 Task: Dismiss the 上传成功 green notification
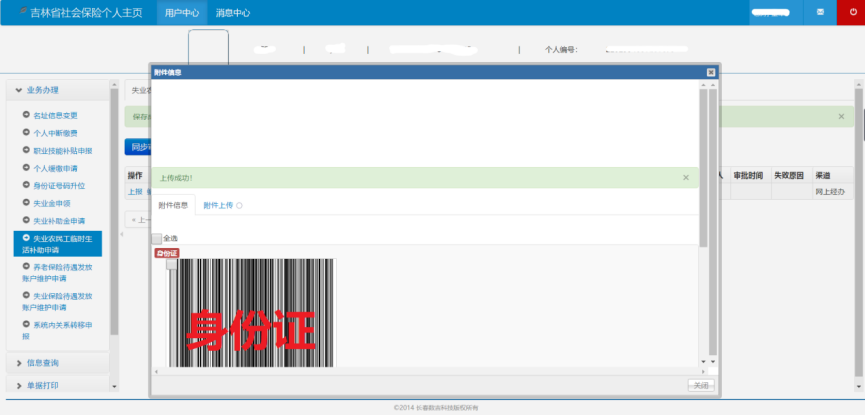(685, 177)
